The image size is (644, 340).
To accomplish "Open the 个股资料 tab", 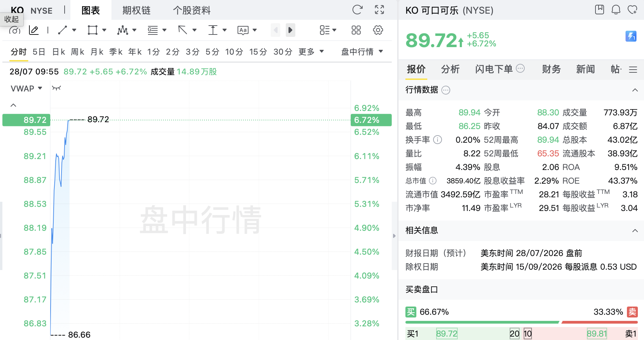I will pyautogui.click(x=192, y=10).
